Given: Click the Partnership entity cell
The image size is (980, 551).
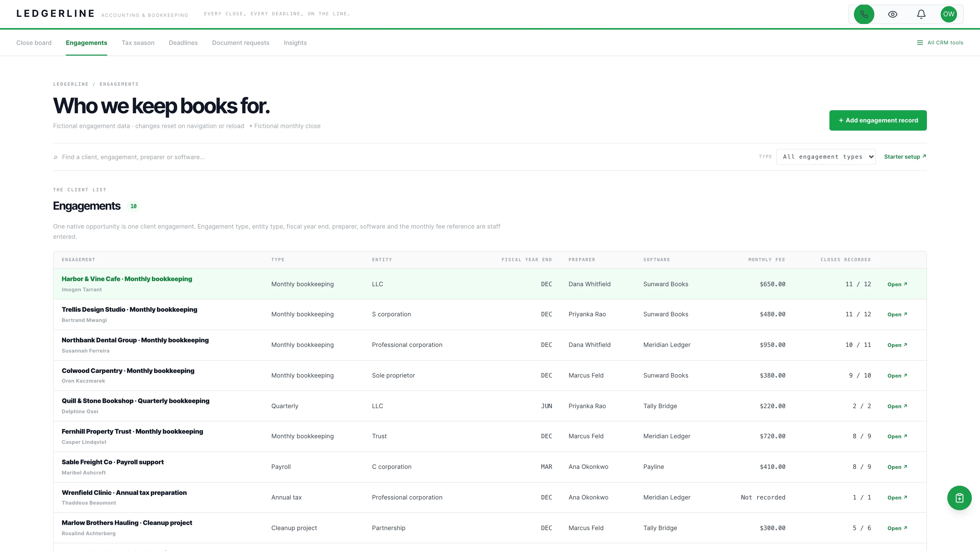Looking at the screenshot, I should point(388,528).
